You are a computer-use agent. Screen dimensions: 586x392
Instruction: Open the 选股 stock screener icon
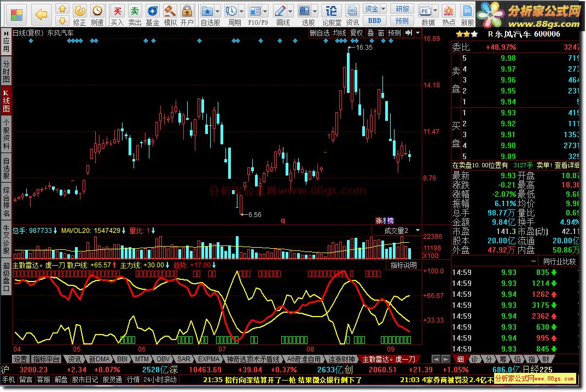click(305, 11)
